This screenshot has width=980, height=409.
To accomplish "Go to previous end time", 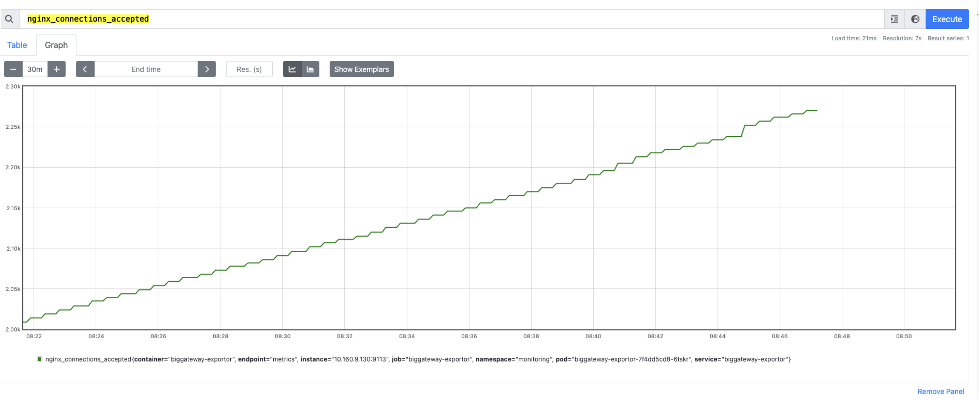I will (x=85, y=69).
